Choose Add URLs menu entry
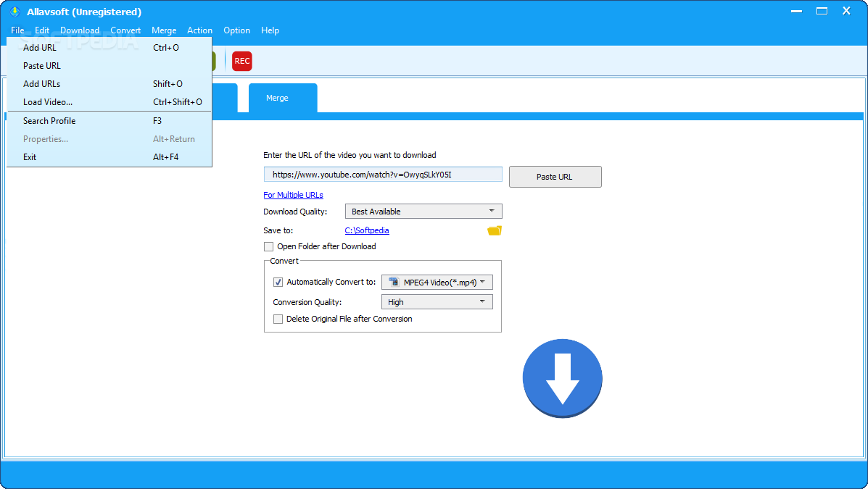Image resolution: width=868 pixels, height=489 pixels. [109, 84]
